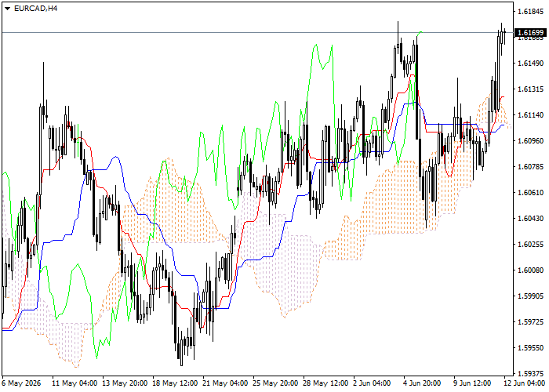549x392 pixels.
Task: Click the 1.61315 price axis label
Action: [x=531, y=89]
